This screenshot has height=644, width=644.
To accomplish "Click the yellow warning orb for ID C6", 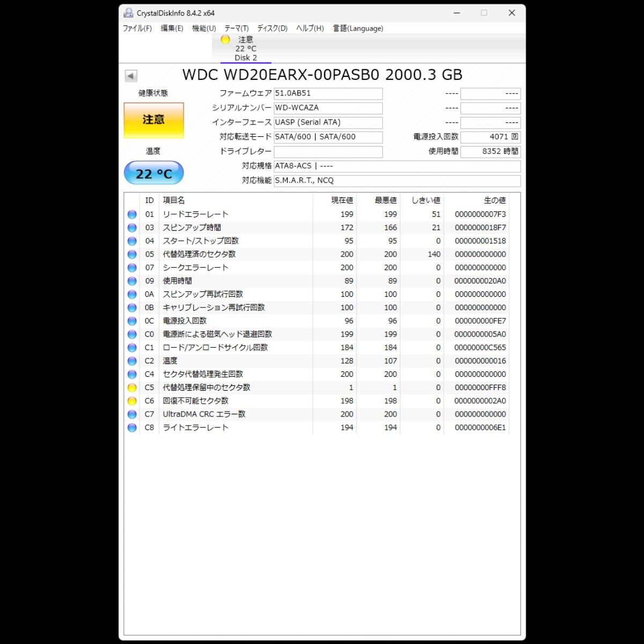I will coord(132,401).
